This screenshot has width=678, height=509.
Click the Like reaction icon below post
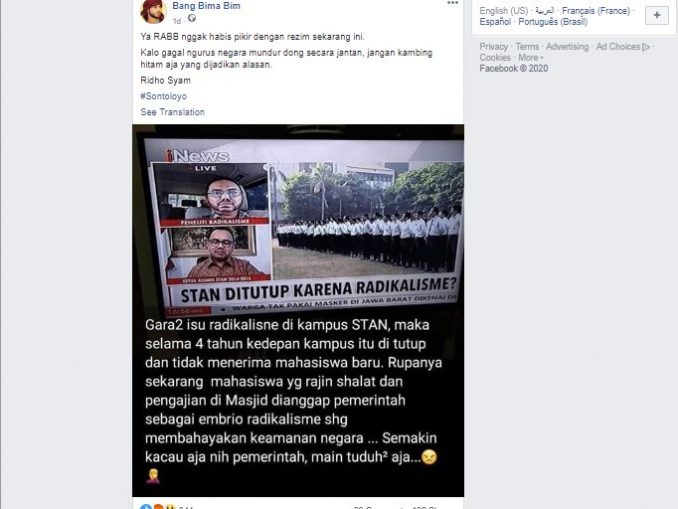coord(146,507)
